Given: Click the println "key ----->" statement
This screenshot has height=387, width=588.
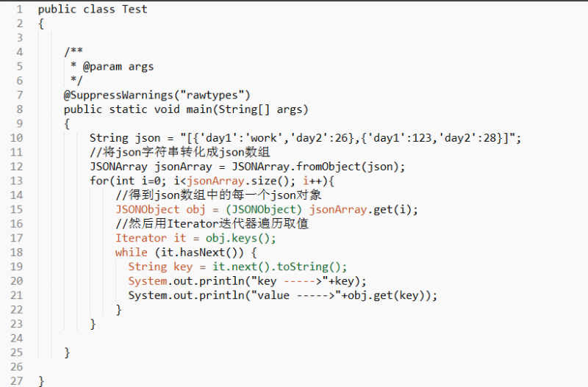Looking at the screenshot, I should pos(247,281).
